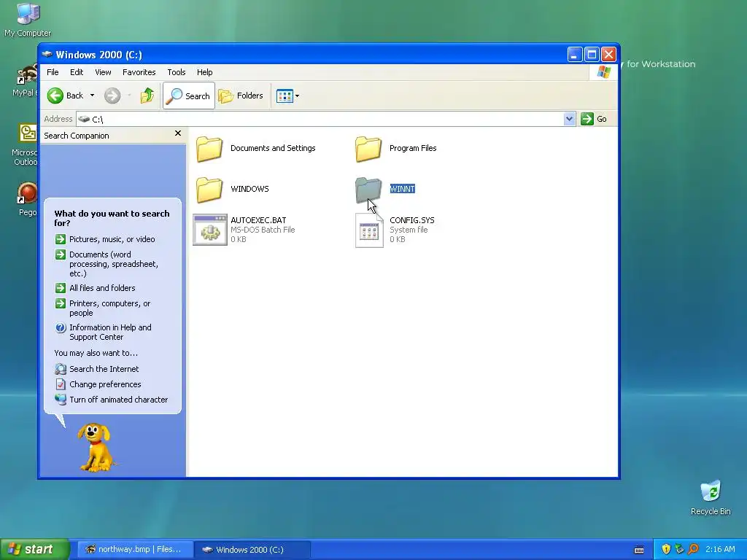Click the help question icon beside Information
Viewport: 747px width, 560px height.
coord(61,327)
